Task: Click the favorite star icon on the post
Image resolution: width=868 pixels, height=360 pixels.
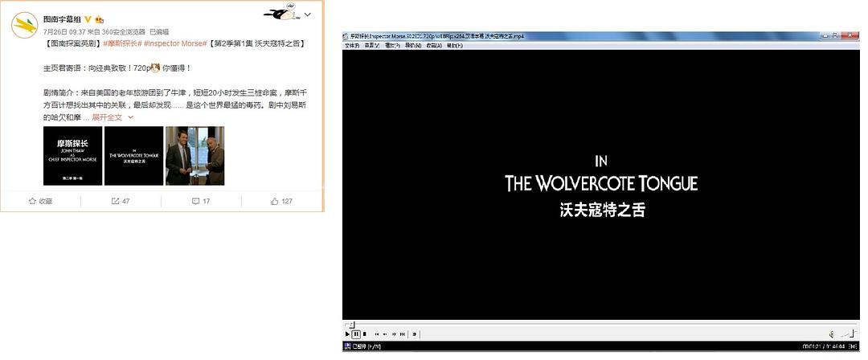Action: coord(32,201)
